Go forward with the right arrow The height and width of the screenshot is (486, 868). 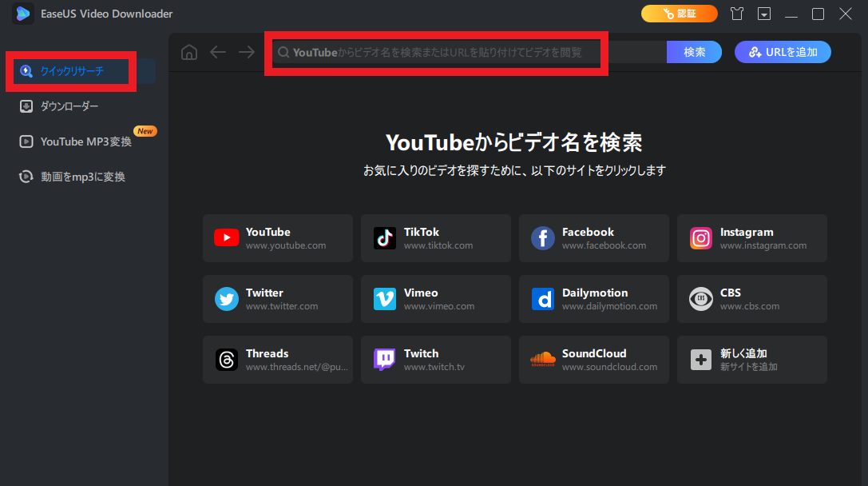(x=247, y=52)
